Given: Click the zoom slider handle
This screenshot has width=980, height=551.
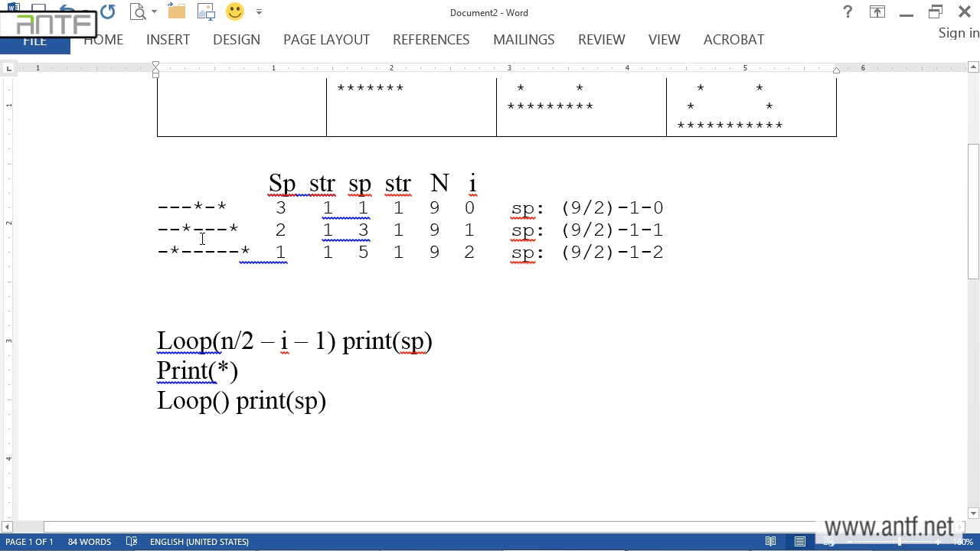Looking at the screenshot, I should coord(900,542).
